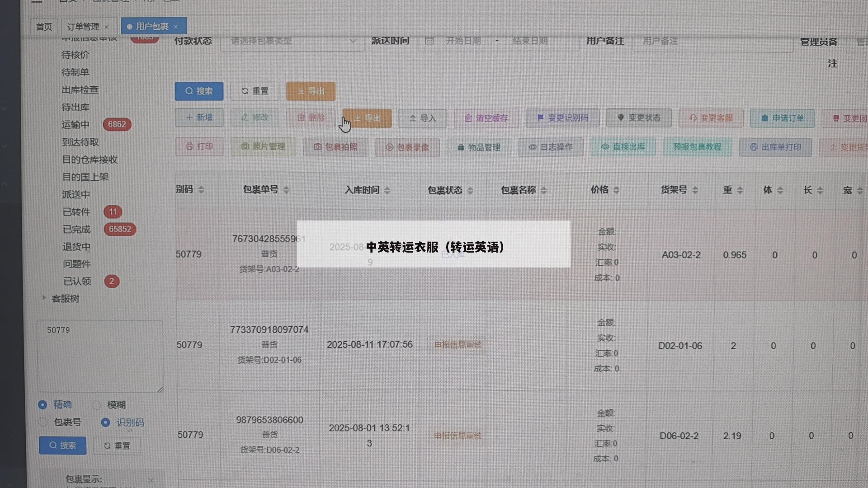Close the 用户包裹 tab
Image resolution: width=868 pixels, height=488 pixels.
tap(176, 27)
